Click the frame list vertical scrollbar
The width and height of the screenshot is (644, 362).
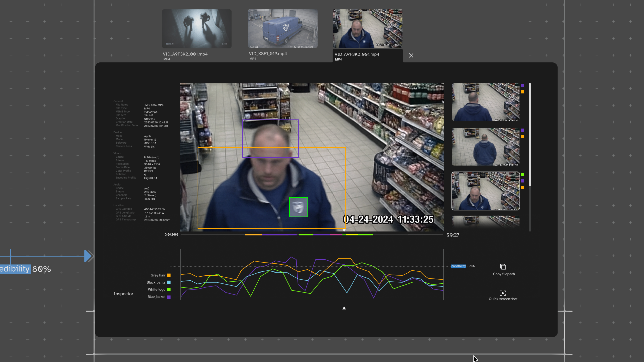click(530, 134)
